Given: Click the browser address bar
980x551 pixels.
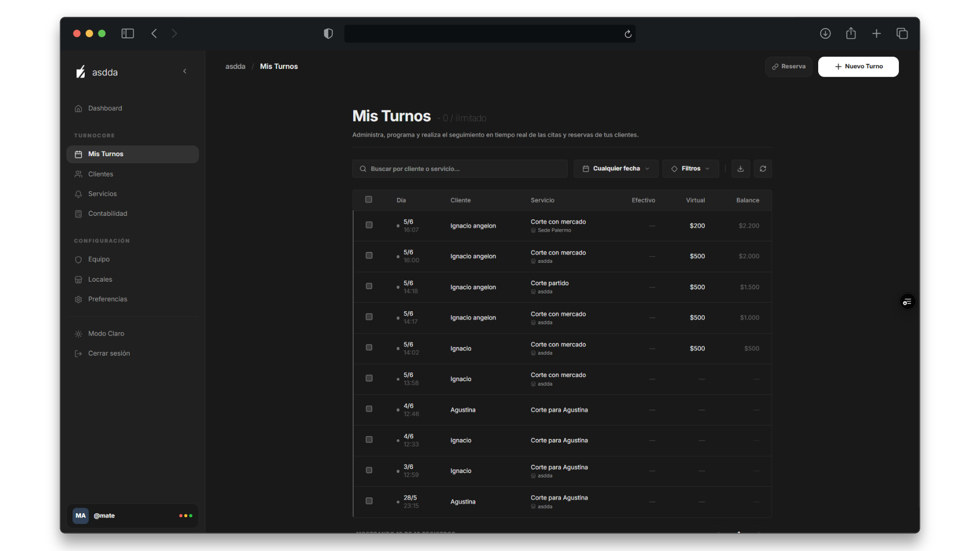Looking at the screenshot, I should tap(490, 34).
